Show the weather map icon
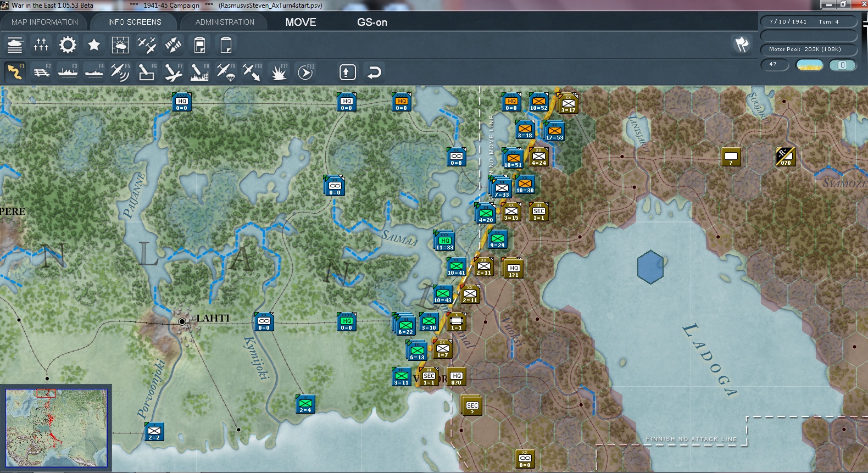This screenshot has height=473, width=868. click(x=120, y=44)
